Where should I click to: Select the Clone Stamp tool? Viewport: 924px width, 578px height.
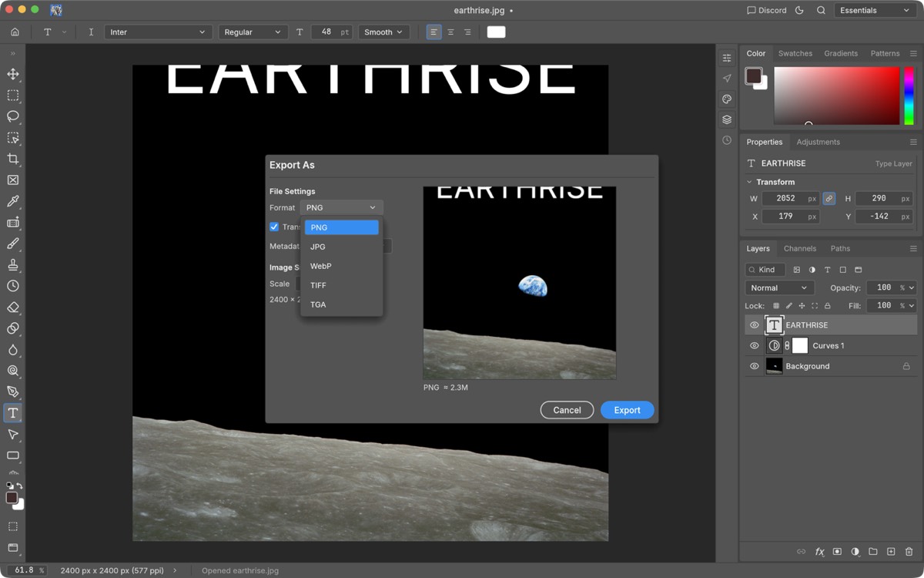tap(13, 265)
